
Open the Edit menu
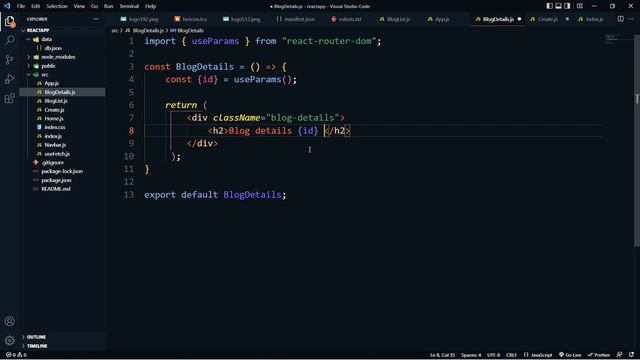(36, 6)
